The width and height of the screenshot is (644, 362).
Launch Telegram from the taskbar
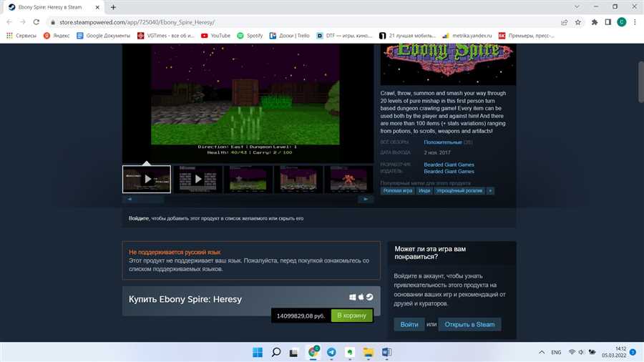click(331, 352)
